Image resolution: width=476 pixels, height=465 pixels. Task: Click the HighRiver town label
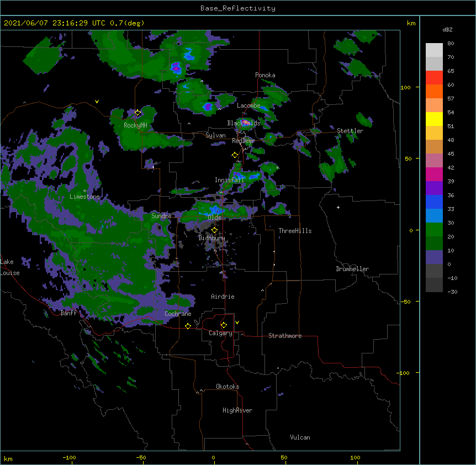pyautogui.click(x=237, y=410)
